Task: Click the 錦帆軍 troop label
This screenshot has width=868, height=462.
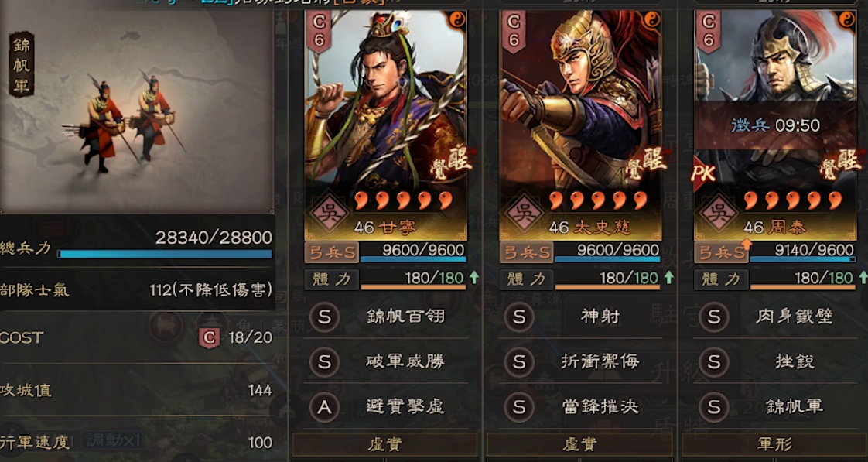Action: pyautogui.click(x=22, y=64)
